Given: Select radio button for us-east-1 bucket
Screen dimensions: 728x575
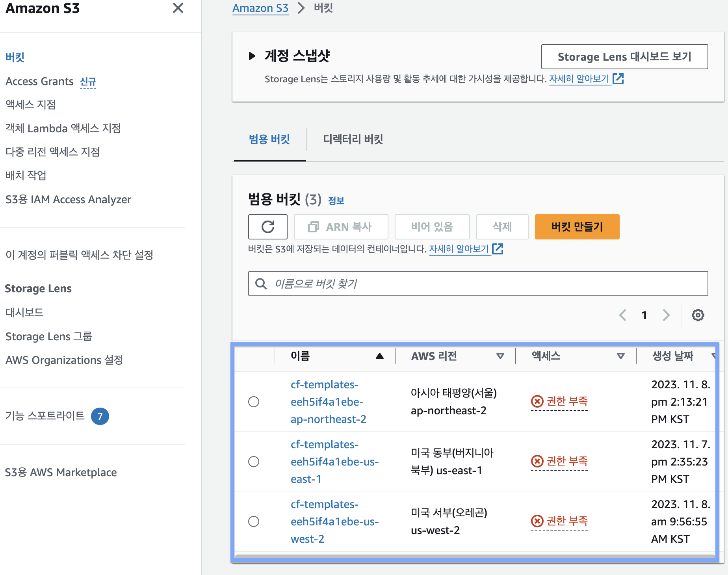Looking at the screenshot, I should pos(254,462).
